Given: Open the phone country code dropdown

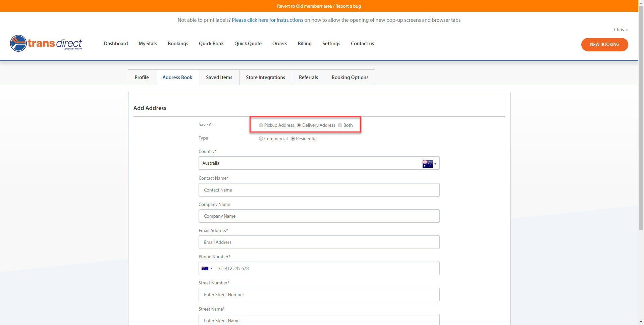Looking at the screenshot, I should (211, 268).
